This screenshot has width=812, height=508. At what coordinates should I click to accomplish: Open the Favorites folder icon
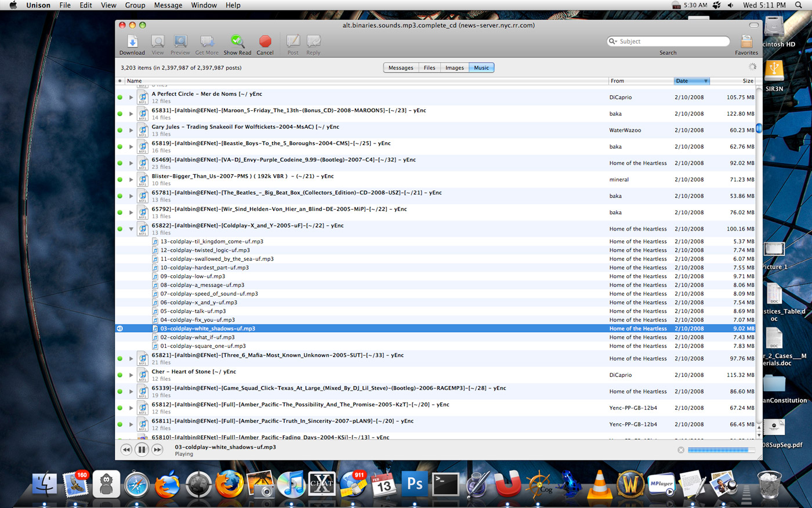[746, 42]
